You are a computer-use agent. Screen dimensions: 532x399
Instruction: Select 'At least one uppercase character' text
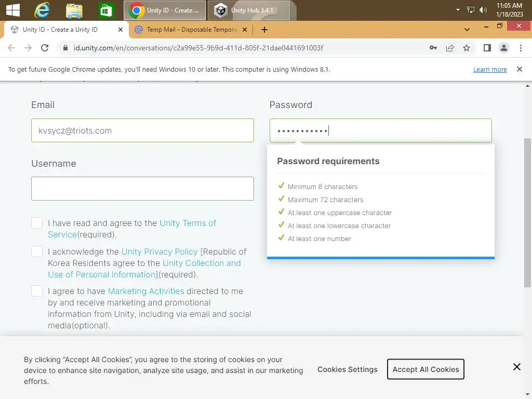340,212
